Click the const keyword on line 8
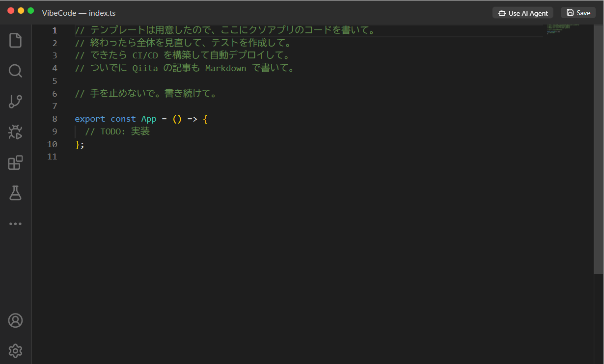 123,119
